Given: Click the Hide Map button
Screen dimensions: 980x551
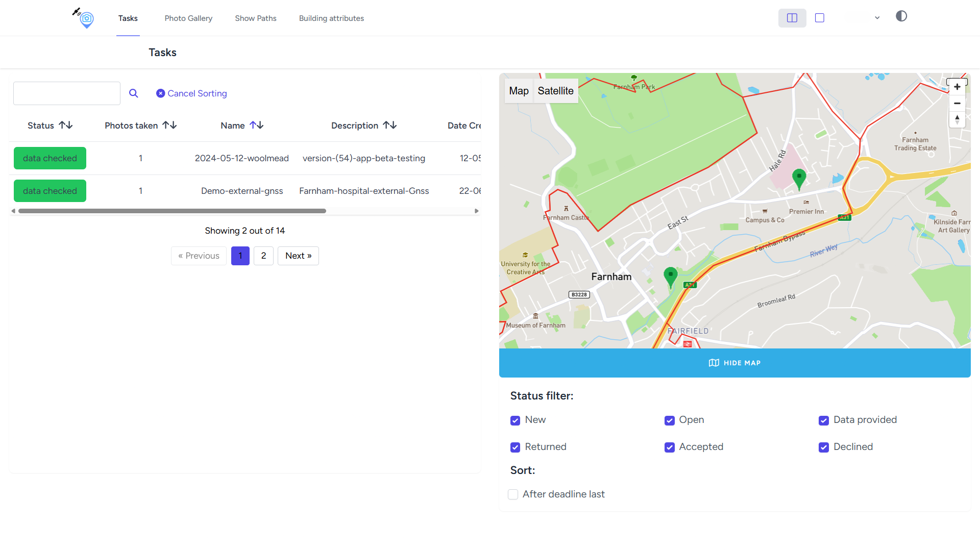Looking at the screenshot, I should point(734,363).
